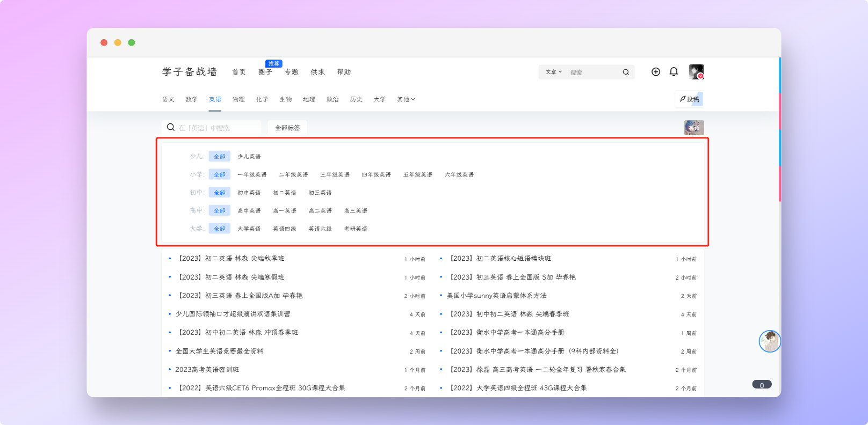868x425 pixels.
Task: Filter by 英语四级 tag
Action: (x=285, y=229)
